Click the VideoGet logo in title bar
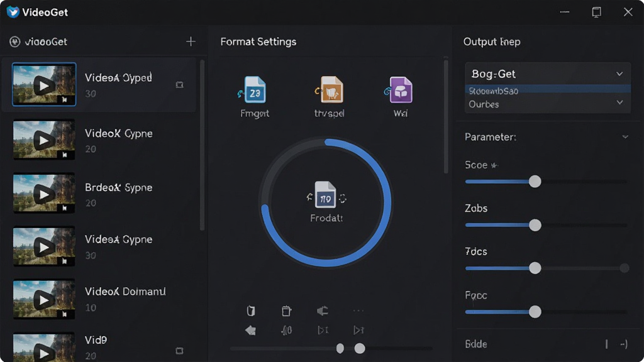 [x=13, y=12]
